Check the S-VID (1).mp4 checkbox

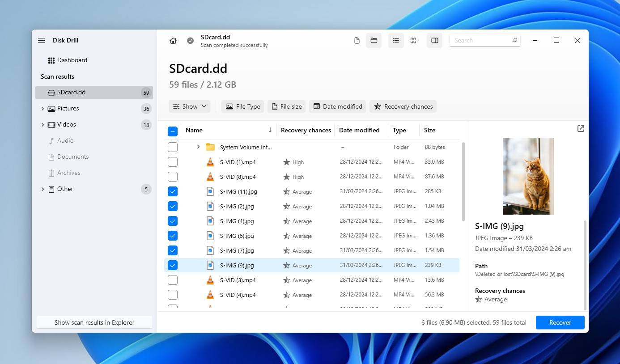pyautogui.click(x=173, y=162)
